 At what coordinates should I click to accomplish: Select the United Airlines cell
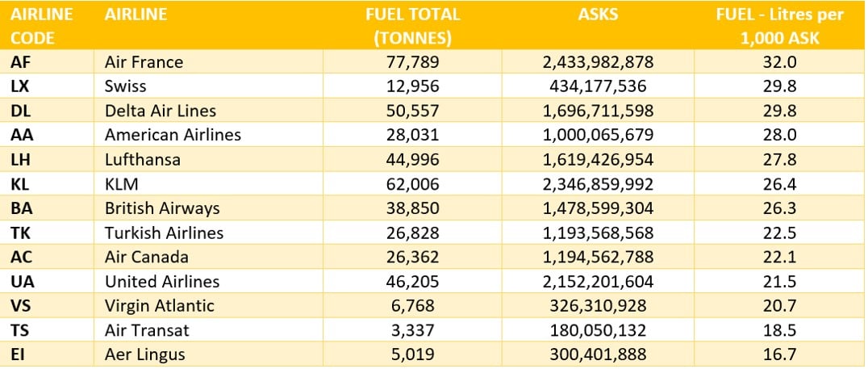(x=162, y=282)
